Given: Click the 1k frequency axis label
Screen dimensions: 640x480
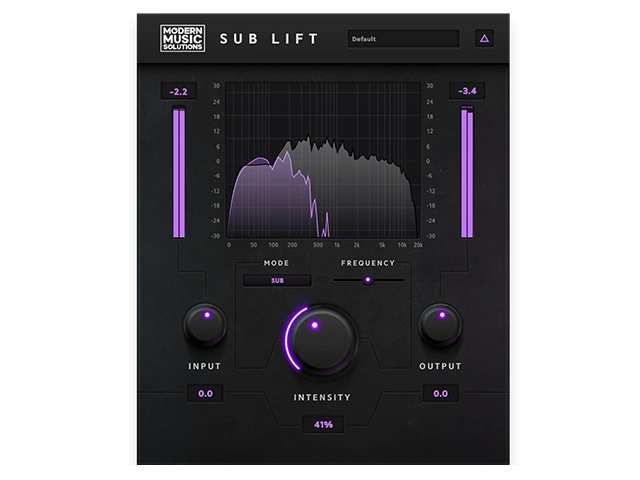Looking at the screenshot, I should click(337, 245).
